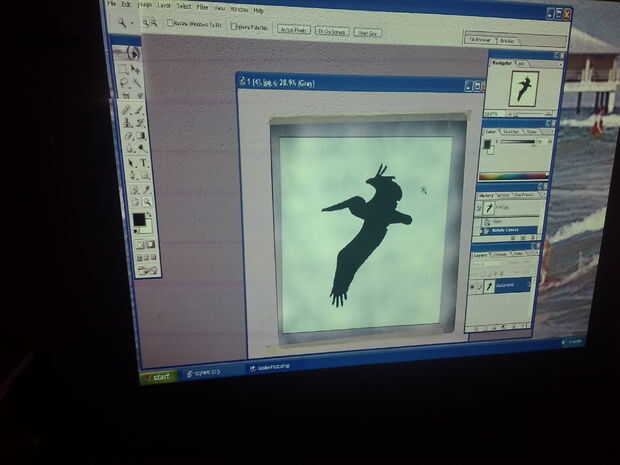Switch to Standard Mode editing

(140, 245)
